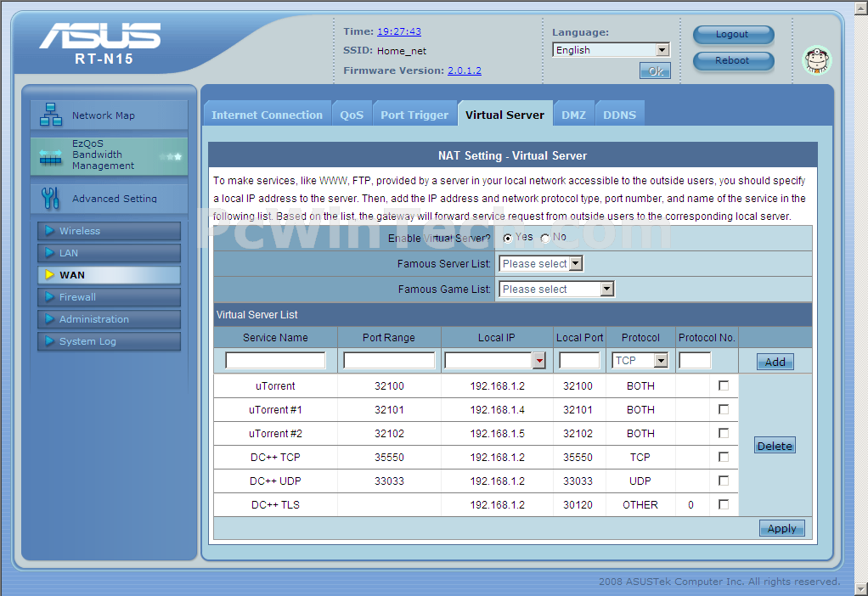The height and width of the screenshot is (596, 868).
Task: Click the 33033 local port cell
Action: pos(578,481)
